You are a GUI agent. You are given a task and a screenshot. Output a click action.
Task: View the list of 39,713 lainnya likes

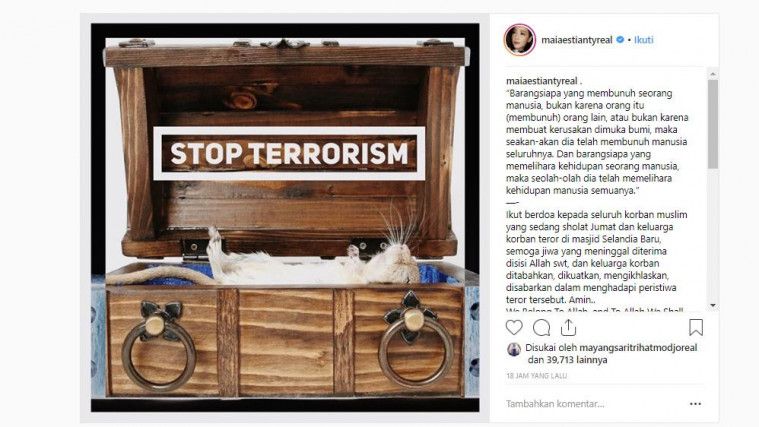point(575,360)
